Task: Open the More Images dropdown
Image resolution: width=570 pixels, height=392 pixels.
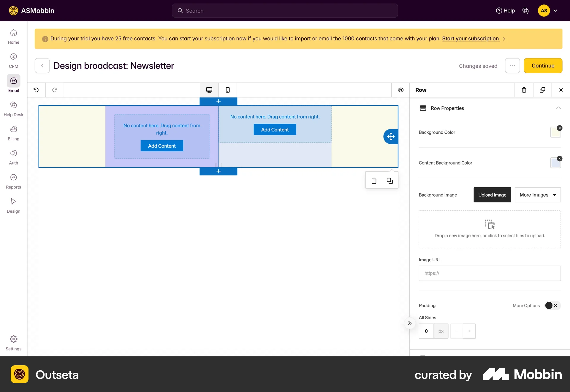Action: tap(538, 195)
